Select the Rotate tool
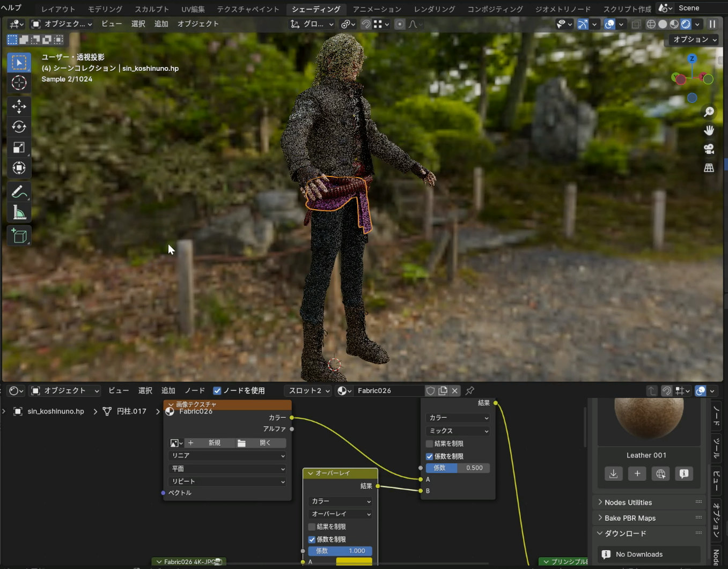Viewport: 728px width, 569px height. coord(19,127)
